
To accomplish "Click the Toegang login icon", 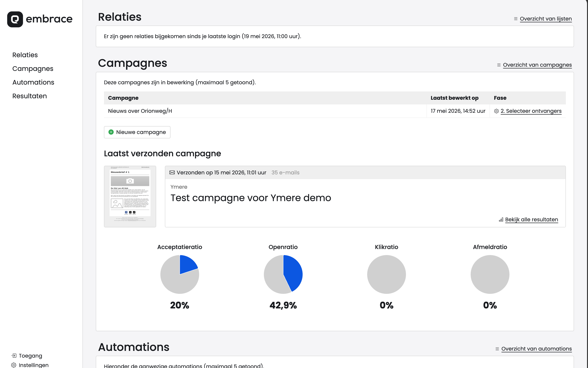I will pos(14,356).
